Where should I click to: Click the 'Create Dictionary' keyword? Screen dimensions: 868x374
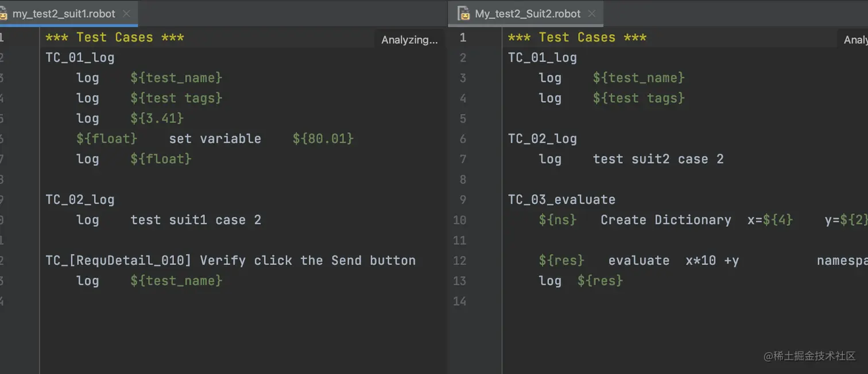coord(665,220)
